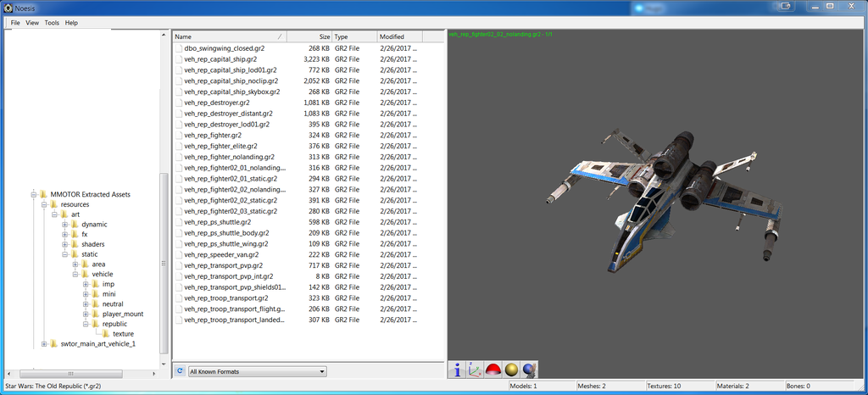
Task: Expand the fx folder node
Action: tap(64, 234)
